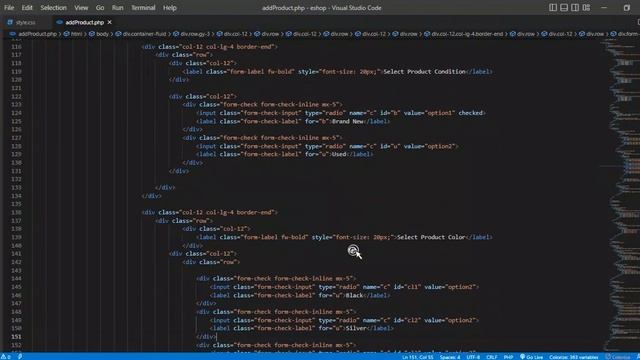
Task: Expand the div.row.gy-3 breadcrumb
Action: point(195,34)
